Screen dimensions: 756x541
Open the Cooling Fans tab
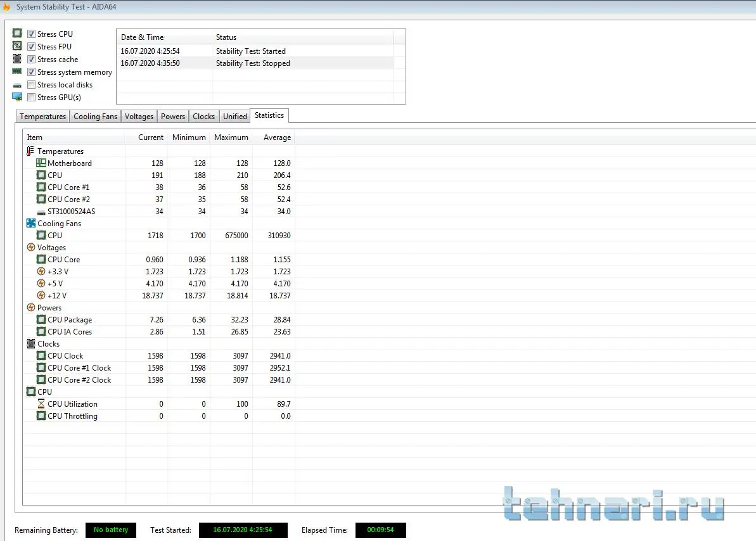pyautogui.click(x=95, y=117)
